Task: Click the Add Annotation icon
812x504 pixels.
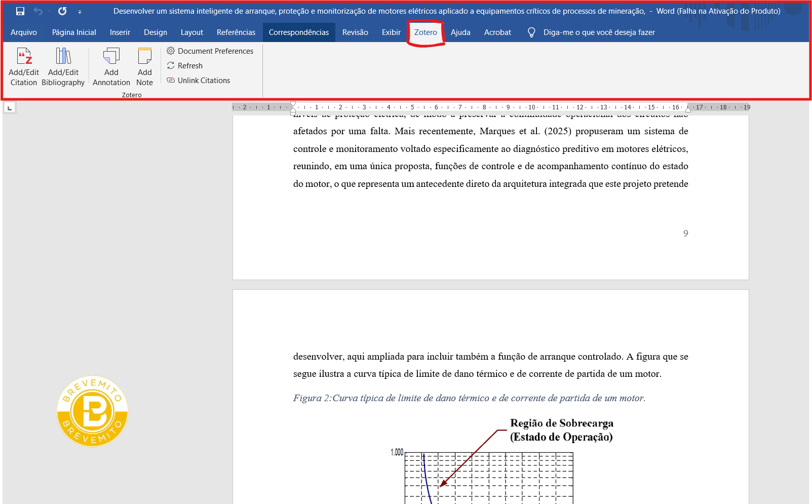Action: 111,56
